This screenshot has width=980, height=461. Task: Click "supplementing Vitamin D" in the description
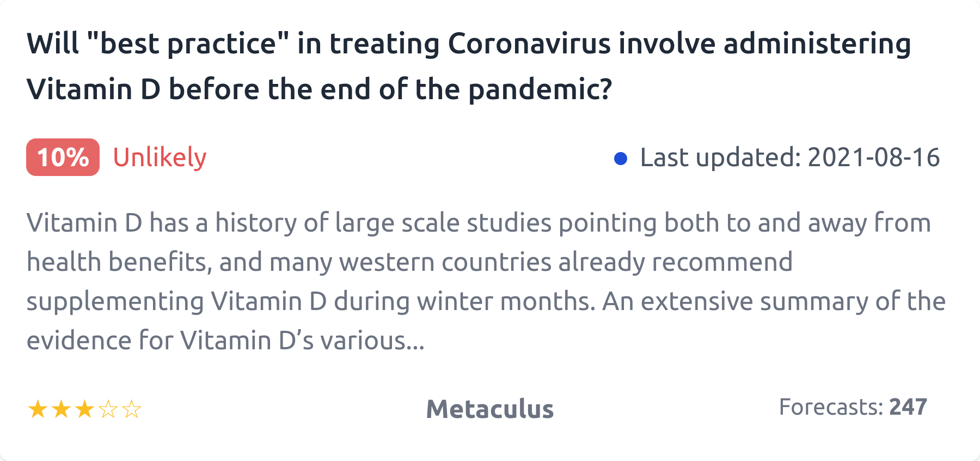pos(176,301)
